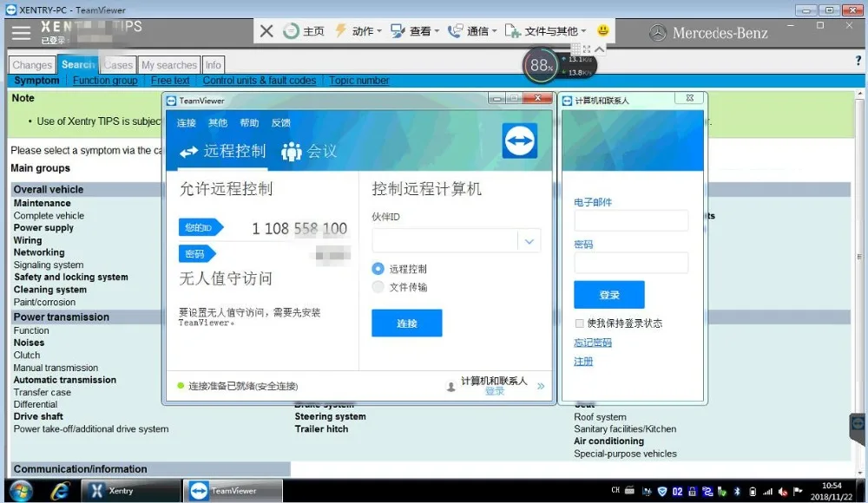Open the Free text search link
Screen dimensions: 868x503
pos(170,81)
